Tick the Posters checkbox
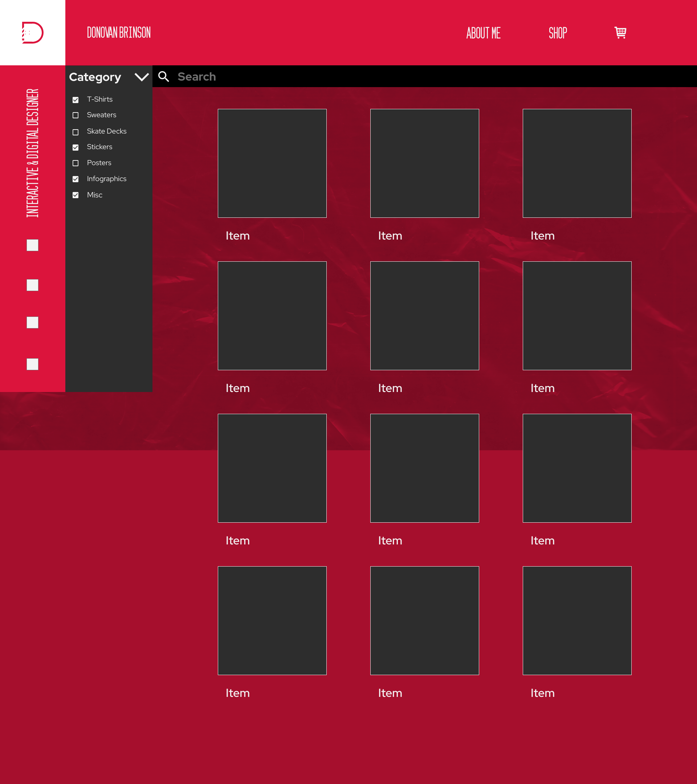This screenshot has height=784, width=697. click(76, 163)
